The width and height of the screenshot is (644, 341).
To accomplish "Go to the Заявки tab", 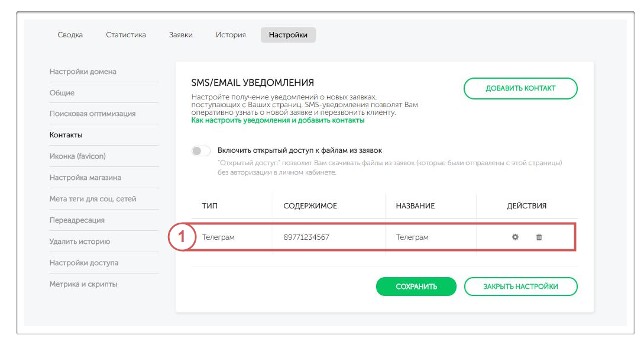I will tap(180, 35).
